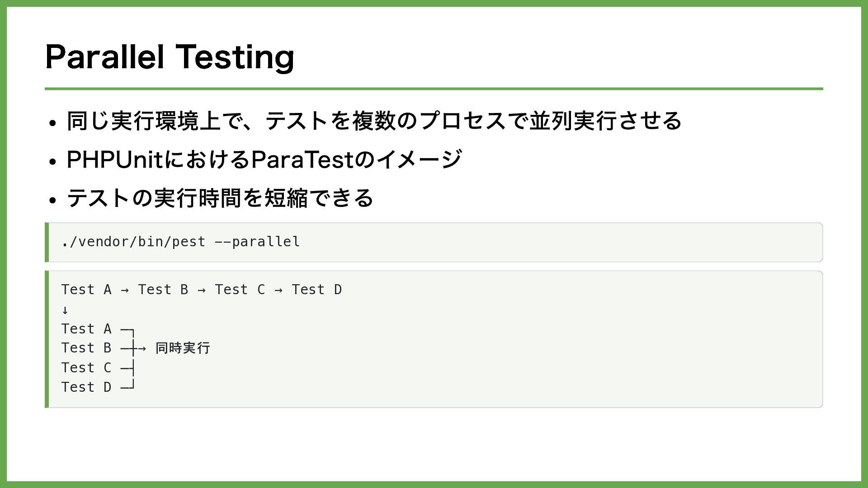Click Test C in the parallel list
868x488 pixels.
(x=86, y=368)
